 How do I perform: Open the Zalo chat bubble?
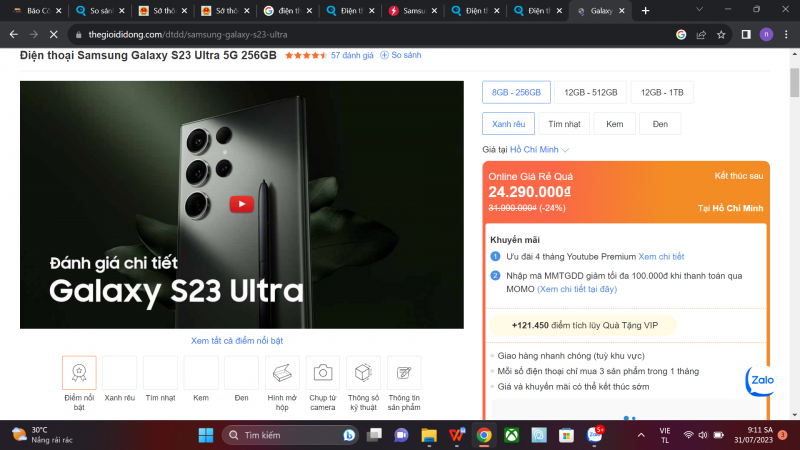[x=760, y=381]
